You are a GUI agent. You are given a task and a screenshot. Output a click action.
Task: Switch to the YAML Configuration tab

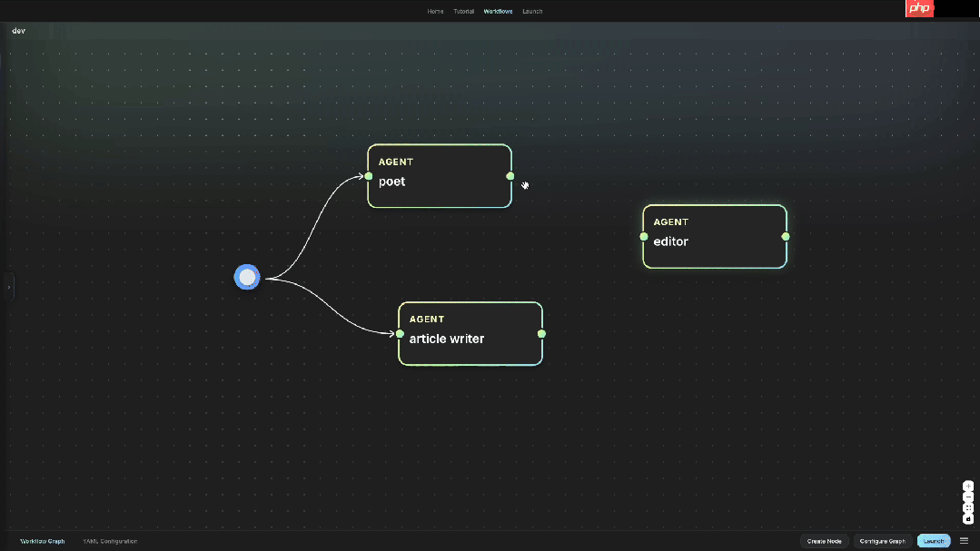click(110, 541)
